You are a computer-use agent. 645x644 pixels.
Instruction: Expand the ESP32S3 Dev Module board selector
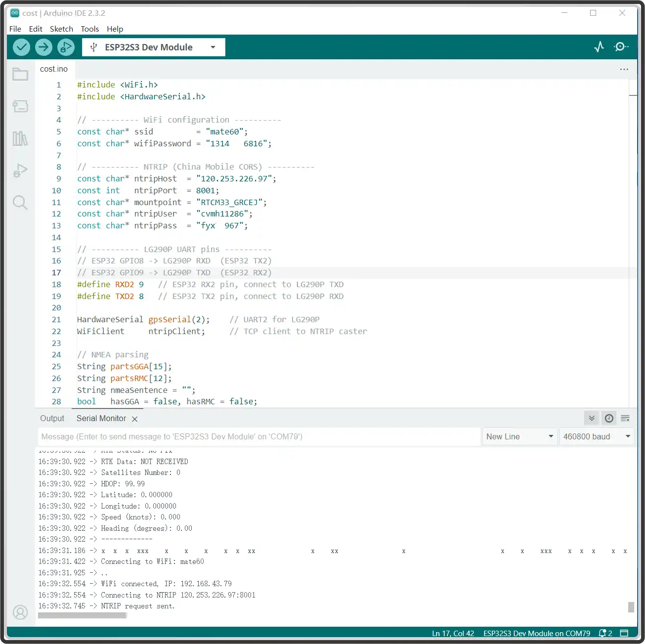[x=154, y=47]
